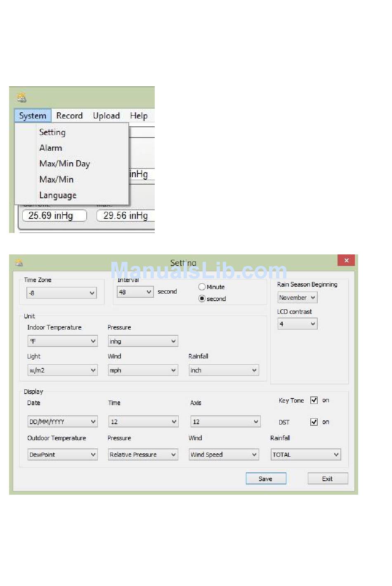Expand the Indoor Temperature unit dropdown
The width and height of the screenshot is (392, 586).
[x=62, y=341]
